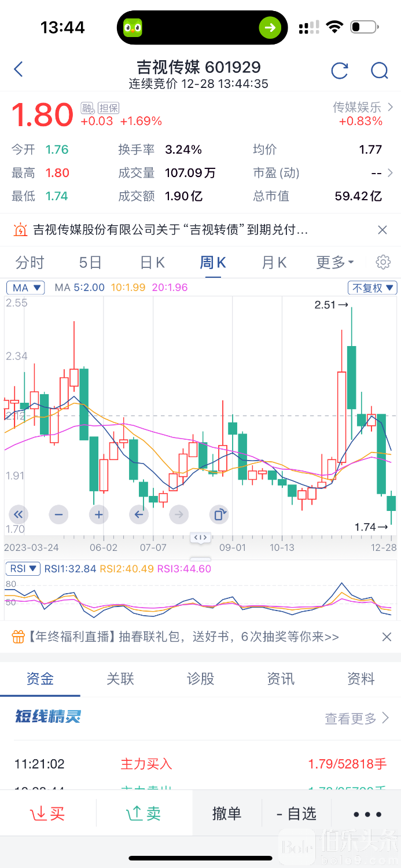Tap the 买 buy button
401x868 pixels.
[48, 814]
